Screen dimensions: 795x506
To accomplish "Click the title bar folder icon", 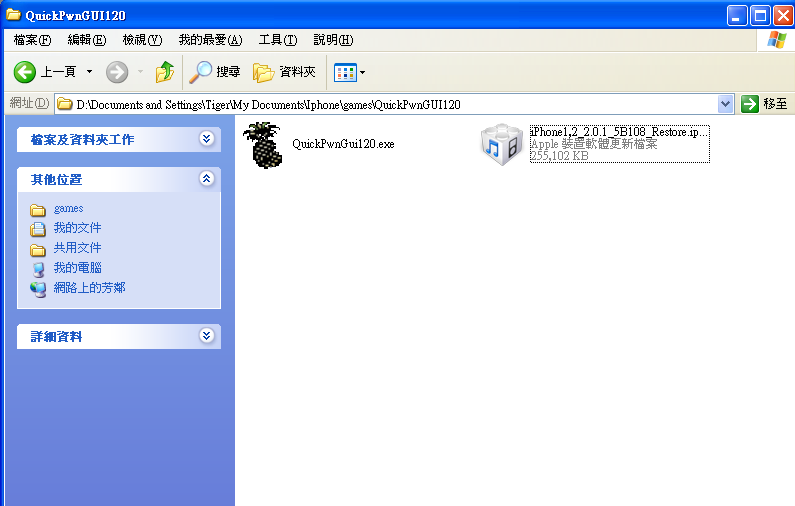I will pyautogui.click(x=13, y=15).
